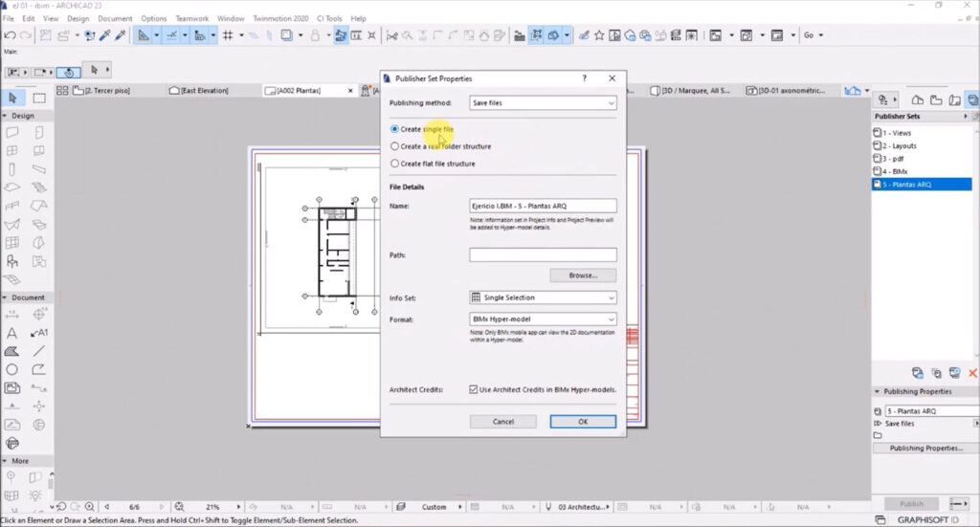Select the Arrow tool in toolbox
The width and height of the screenshot is (980, 527).
(x=12, y=98)
